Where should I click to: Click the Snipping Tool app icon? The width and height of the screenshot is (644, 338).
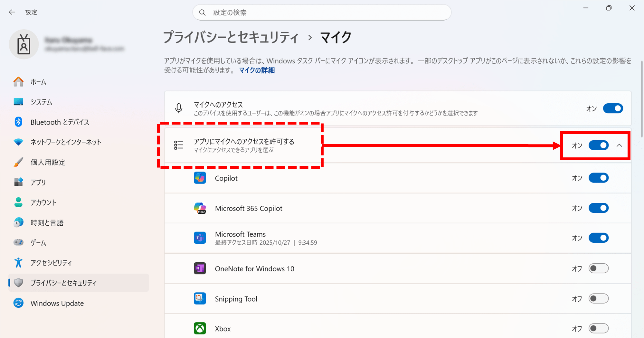[x=200, y=298]
